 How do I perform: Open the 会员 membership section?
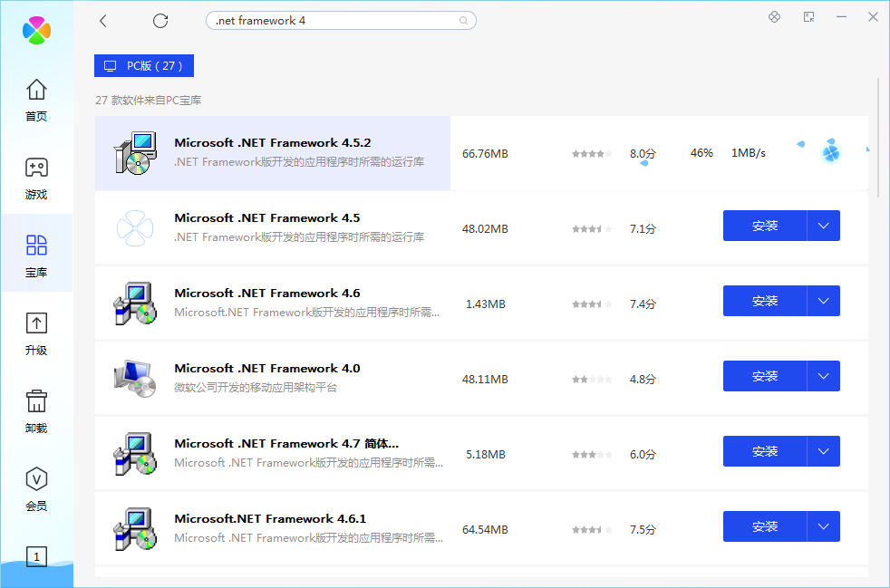36,489
